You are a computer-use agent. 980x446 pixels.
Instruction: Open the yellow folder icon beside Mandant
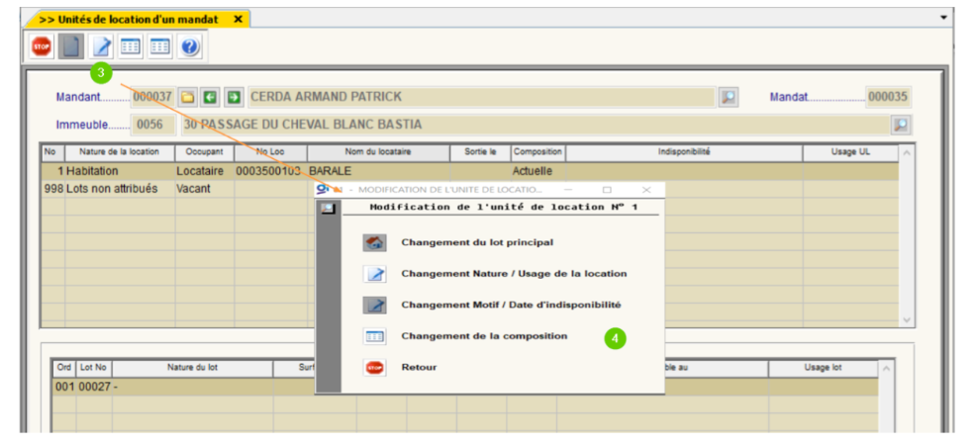(187, 97)
